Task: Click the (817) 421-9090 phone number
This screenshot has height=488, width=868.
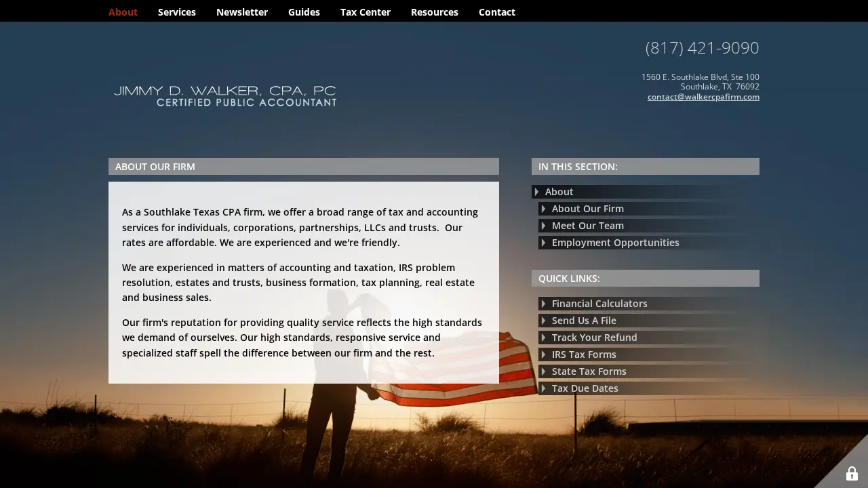Action: click(702, 48)
